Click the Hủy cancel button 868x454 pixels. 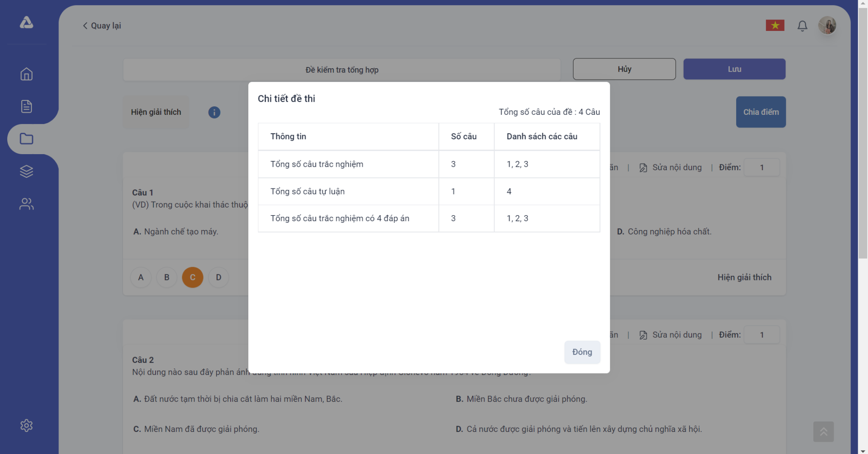pos(624,69)
